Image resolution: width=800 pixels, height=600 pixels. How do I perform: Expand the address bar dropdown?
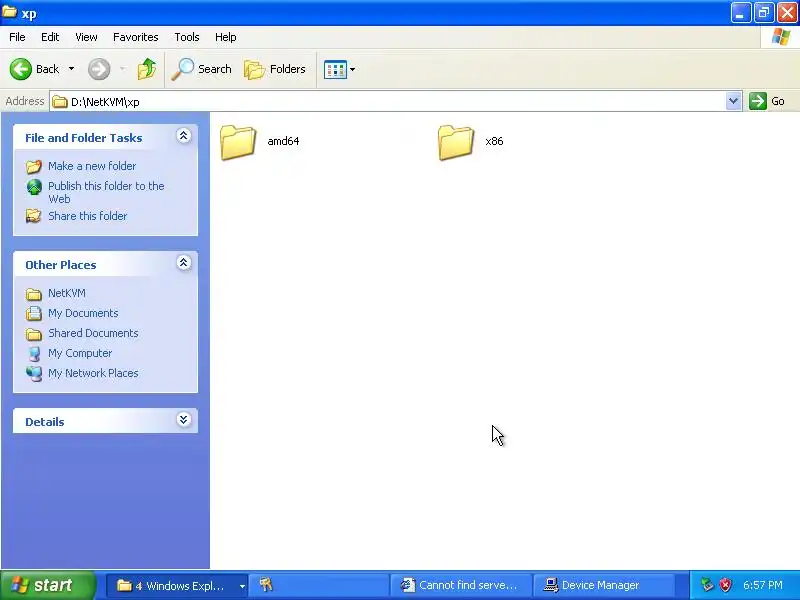point(733,101)
